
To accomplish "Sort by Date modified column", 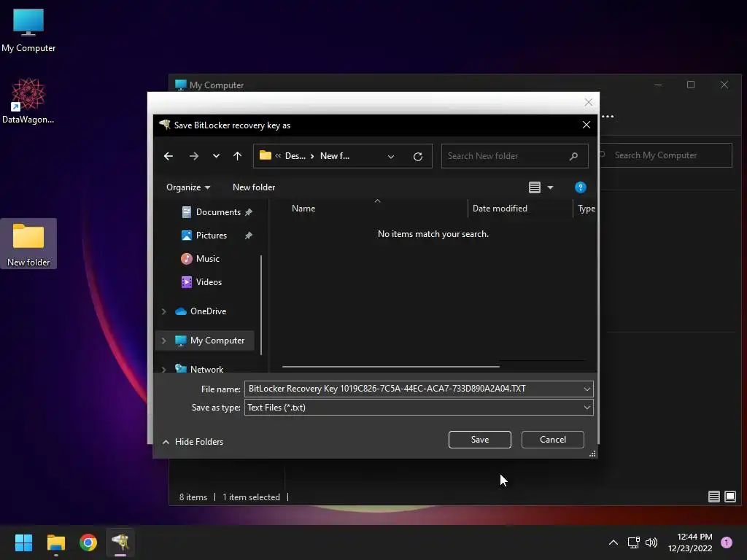I will pyautogui.click(x=500, y=209).
